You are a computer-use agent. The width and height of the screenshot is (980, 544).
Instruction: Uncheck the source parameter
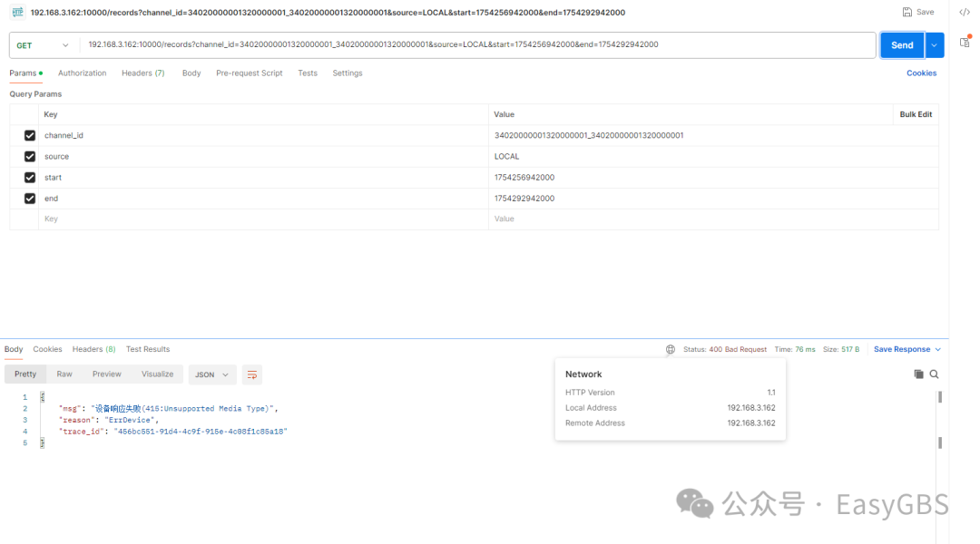(x=29, y=156)
